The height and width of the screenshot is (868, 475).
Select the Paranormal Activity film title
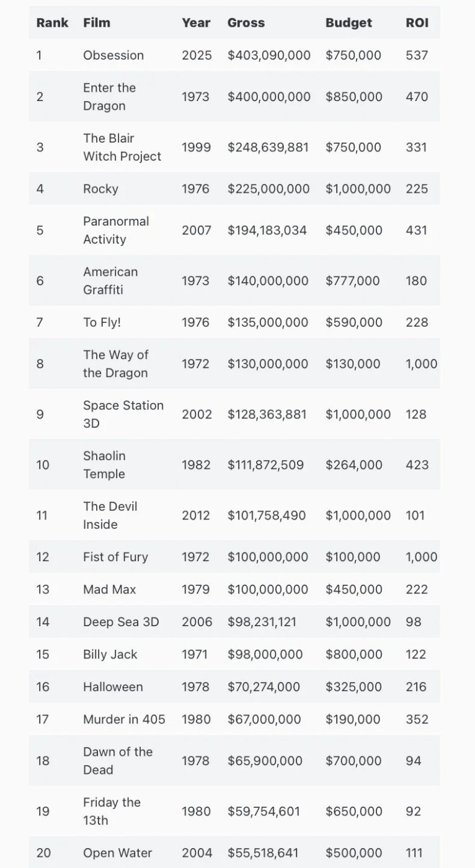point(116,231)
